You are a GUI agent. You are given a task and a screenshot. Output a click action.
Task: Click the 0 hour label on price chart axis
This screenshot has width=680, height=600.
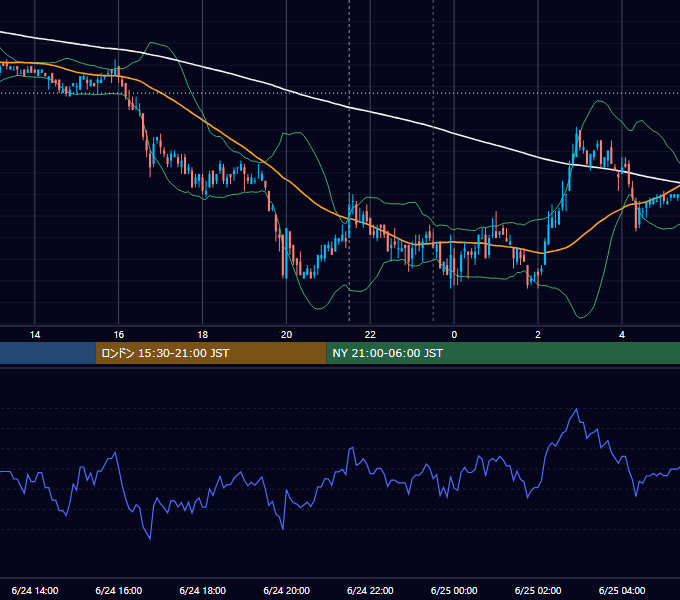click(454, 335)
